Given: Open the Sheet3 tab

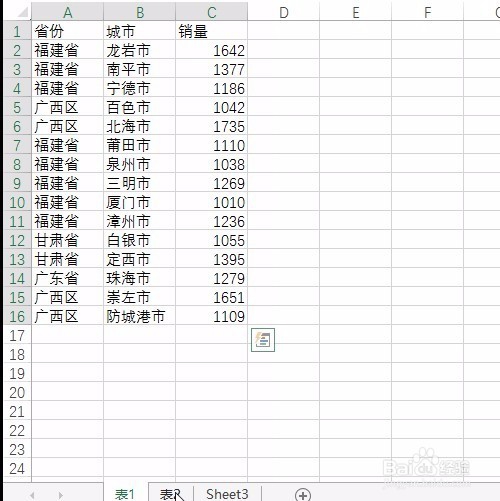Looking at the screenshot, I should (x=227, y=494).
